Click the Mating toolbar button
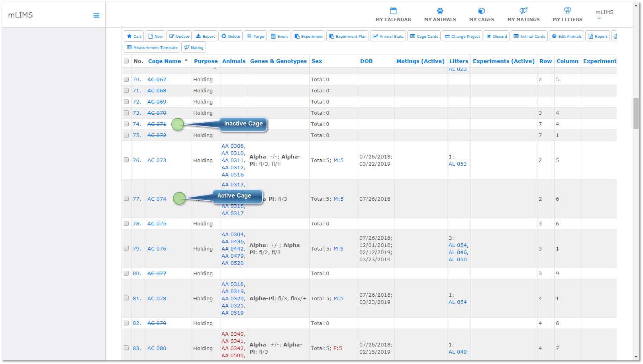Image resolution: width=643 pixels, height=364 pixels. point(194,47)
